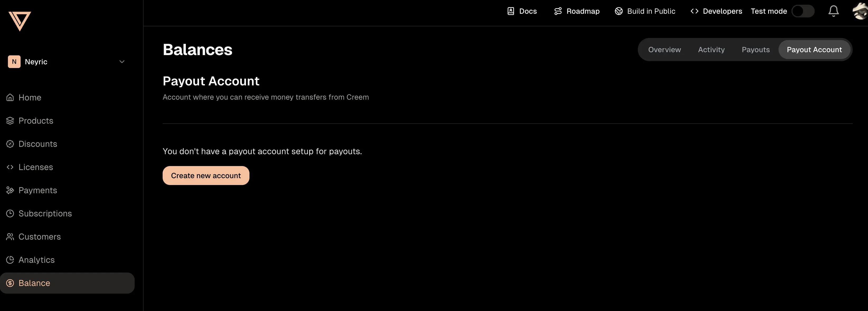Switch to the Activity tab
868x311 pixels.
[711, 50]
